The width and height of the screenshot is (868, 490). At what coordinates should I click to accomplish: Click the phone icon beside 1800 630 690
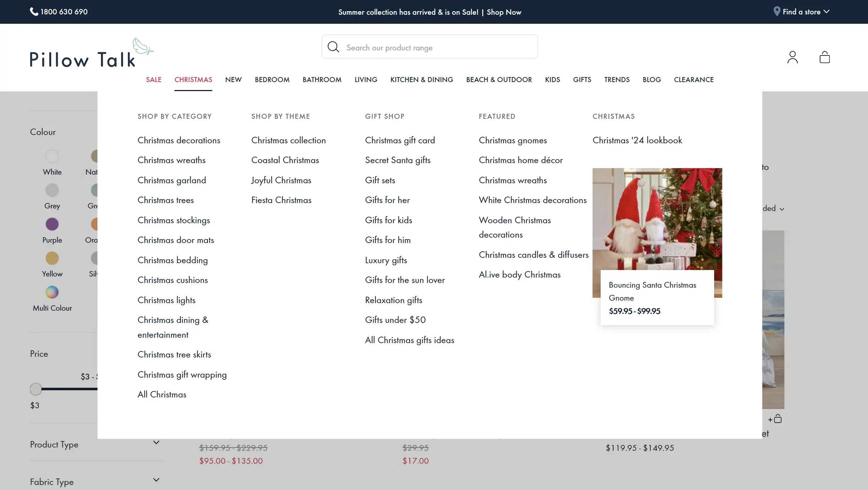tap(34, 12)
